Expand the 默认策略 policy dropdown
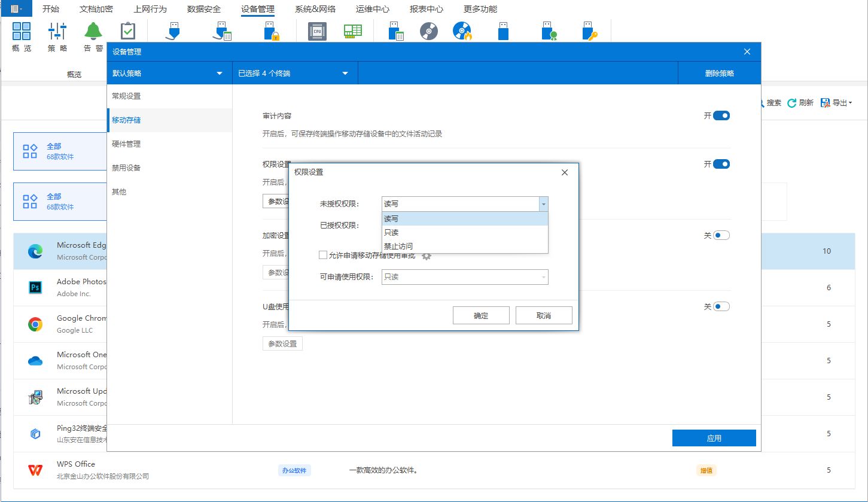The width and height of the screenshot is (868, 502). coord(169,74)
